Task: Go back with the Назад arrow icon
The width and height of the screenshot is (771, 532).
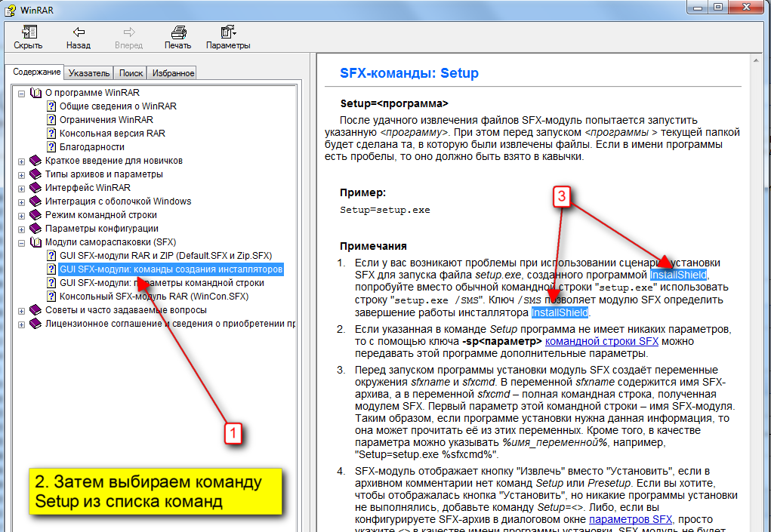Action: coord(79,32)
